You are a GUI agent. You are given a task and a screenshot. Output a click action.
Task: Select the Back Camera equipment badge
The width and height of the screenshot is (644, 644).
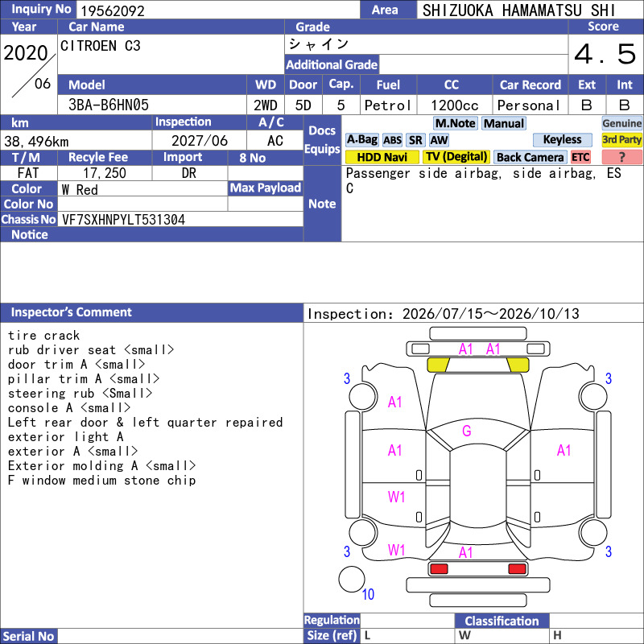coord(530,157)
